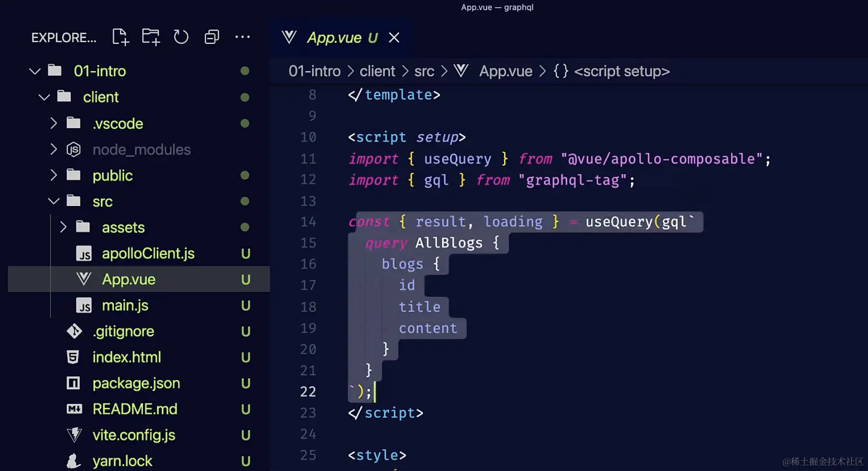This screenshot has height=471, width=868.
Task: Click line number 22 in gutter
Action: coord(308,392)
